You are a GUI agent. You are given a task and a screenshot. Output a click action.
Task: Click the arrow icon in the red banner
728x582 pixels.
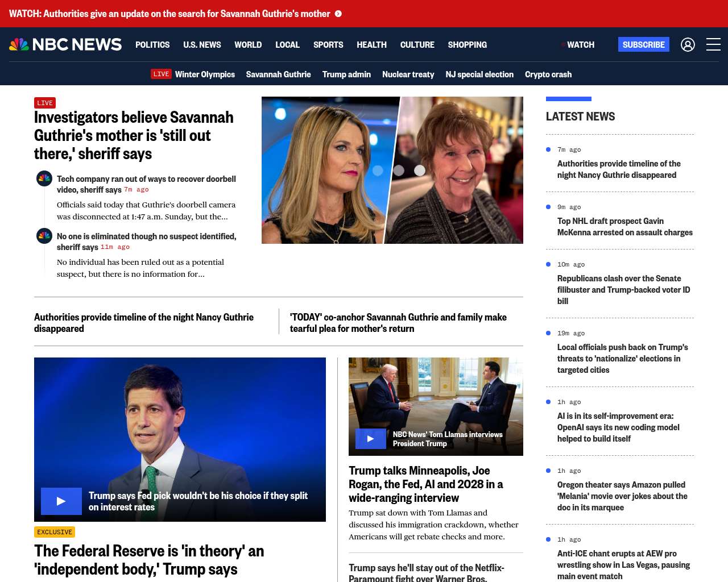coord(338,14)
